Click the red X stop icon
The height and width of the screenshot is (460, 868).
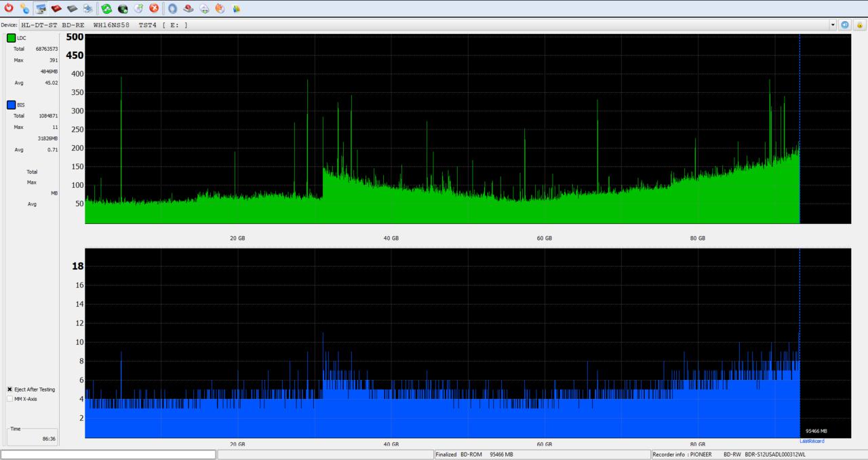(x=154, y=9)
